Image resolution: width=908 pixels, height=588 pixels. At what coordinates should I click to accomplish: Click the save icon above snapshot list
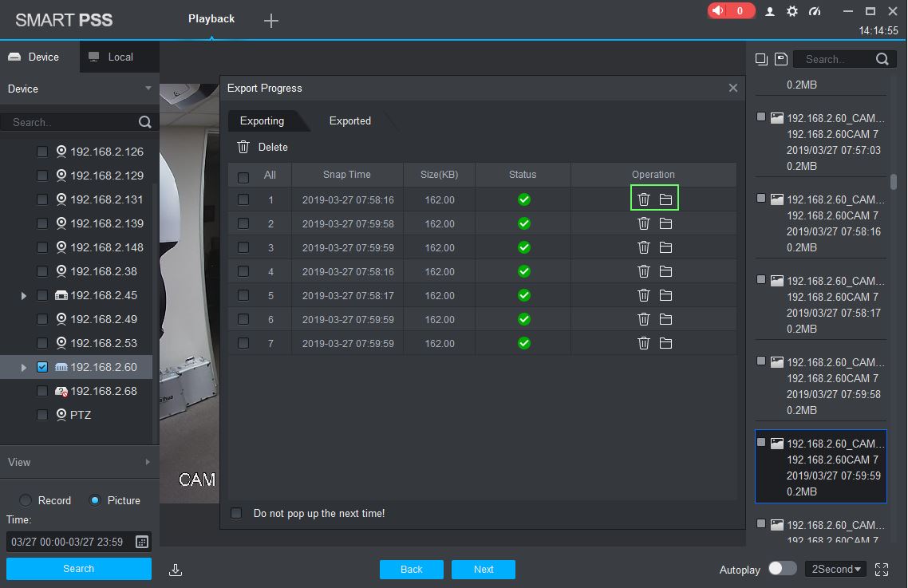point(781,58)
